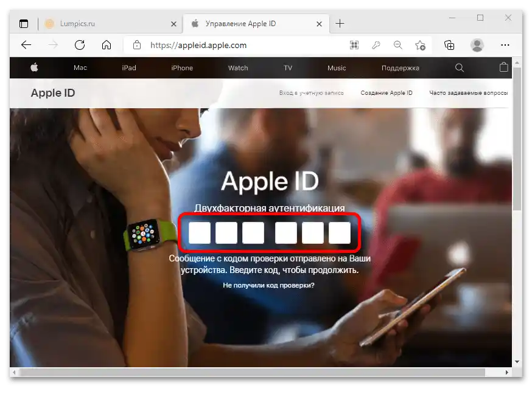
Task: Focus the fourth verification code box
Action: click(x=285, y=233)
